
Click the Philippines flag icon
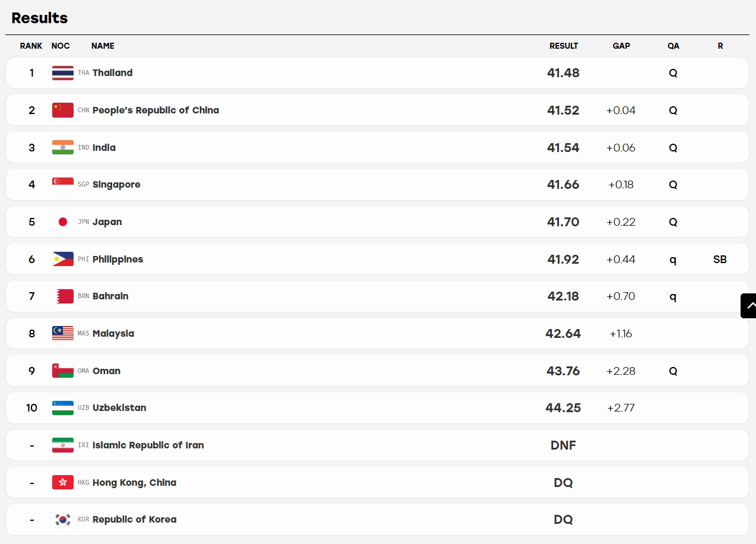[x=63, y=259]
